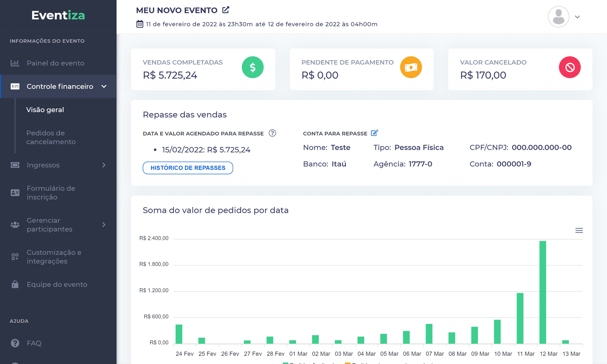This screenshot has width=607, height=364.
Task: Open event page via external link icon
Action: pyautogui.click(x=225, y=10)
